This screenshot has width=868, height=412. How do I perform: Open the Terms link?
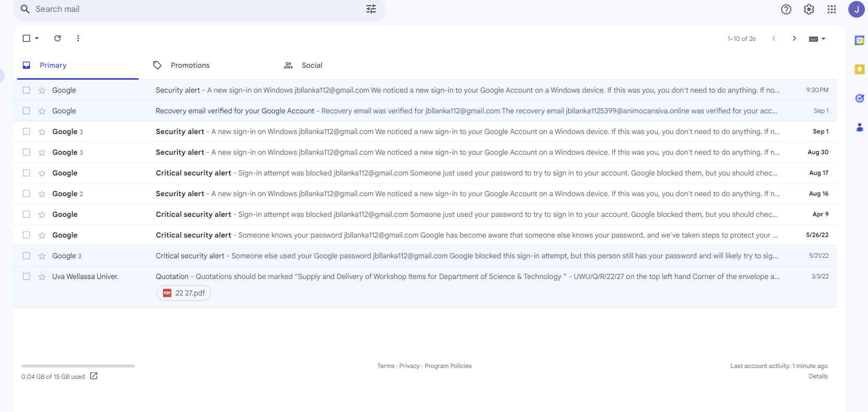tap(386, 366)
